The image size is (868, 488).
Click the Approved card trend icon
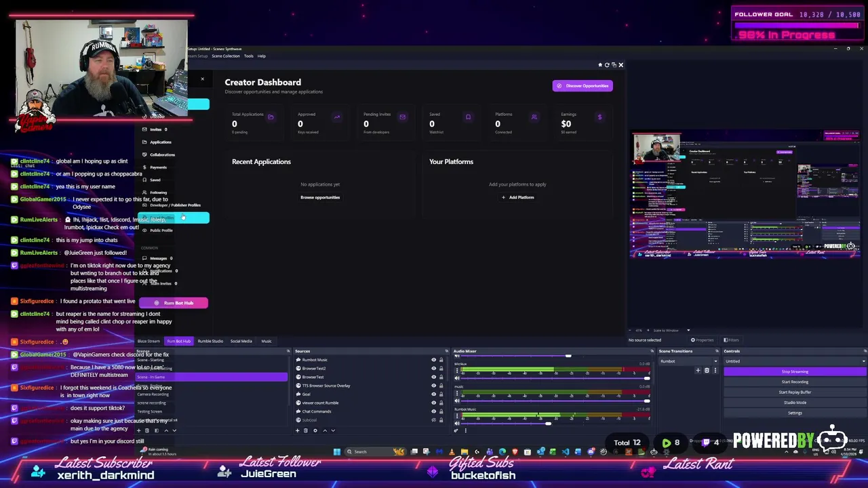(x=336, y=117)
